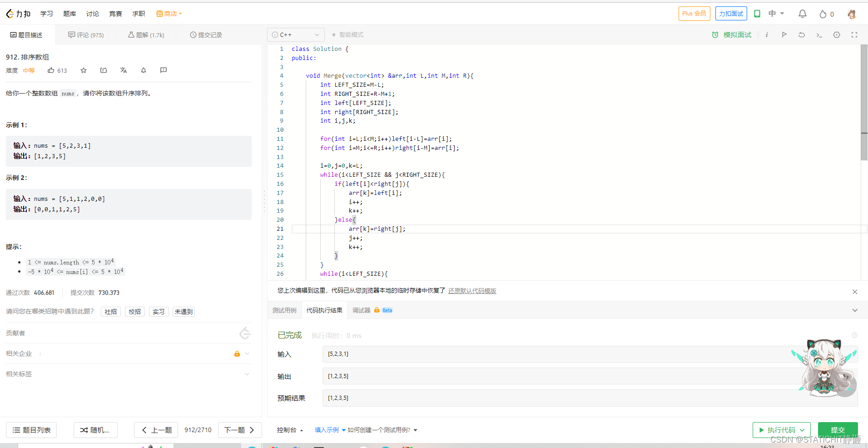The height and width of the screenshot is (448, 868).
Task: Open the arrow next to 执行代码
Action: click(x=803, y=430)
